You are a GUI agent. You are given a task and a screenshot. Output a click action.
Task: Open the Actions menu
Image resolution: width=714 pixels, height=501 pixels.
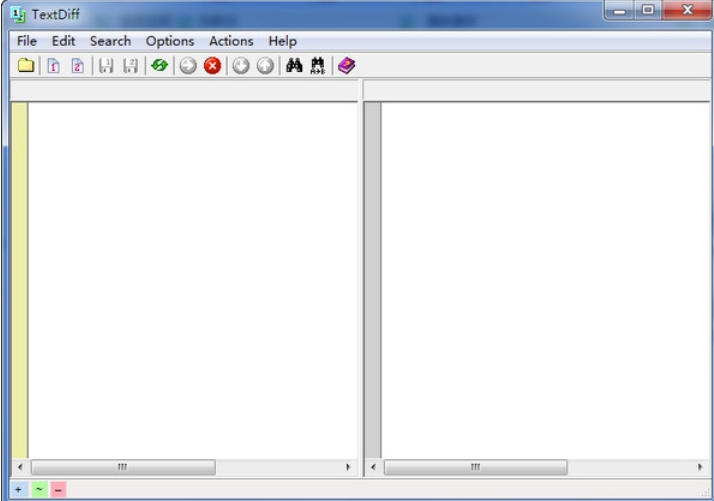(231, 41)
